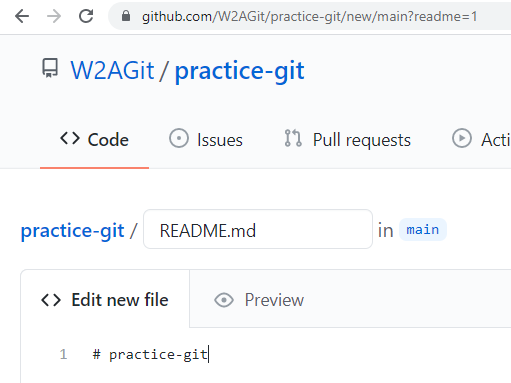Viewport: 511px width, 383px height.
Task: Click the Actions play icon
Action: (462, 138)
